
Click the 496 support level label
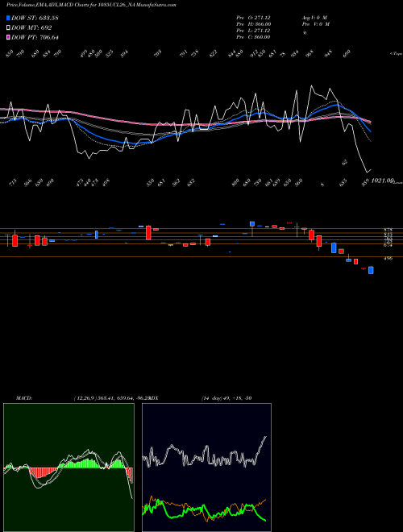[388, 259]
